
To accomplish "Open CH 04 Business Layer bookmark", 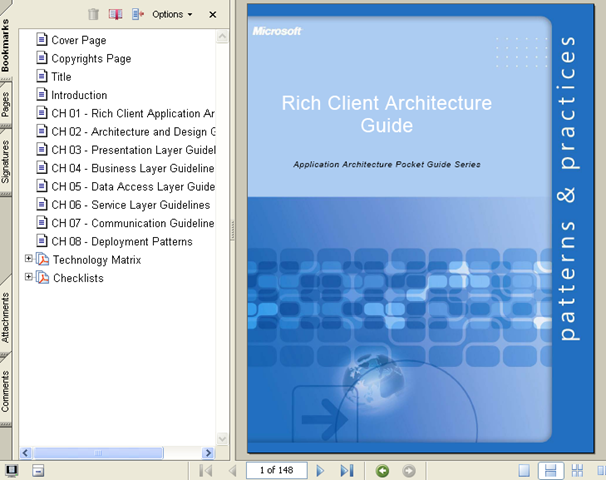I will [133, 168].
